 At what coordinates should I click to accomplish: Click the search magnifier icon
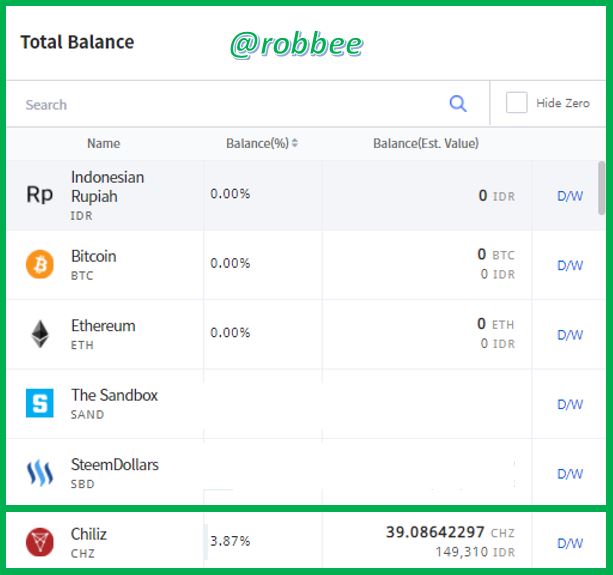point(457,104)
